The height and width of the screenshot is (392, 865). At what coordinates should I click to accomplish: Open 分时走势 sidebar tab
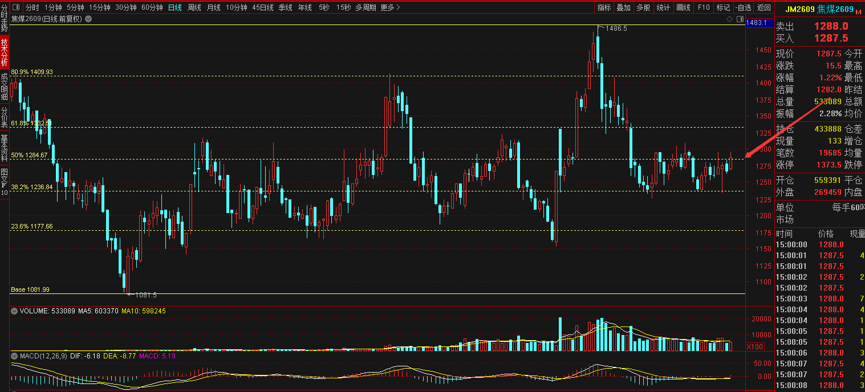(x=4, y=18)
